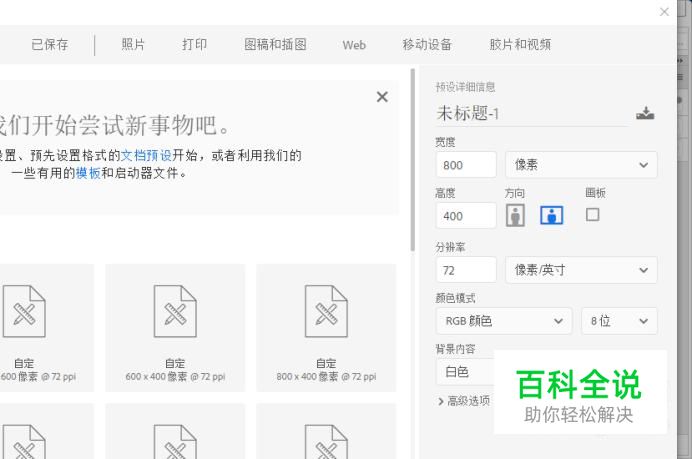Choose the 800 x 400 像素 custom preset

[x=326, y=327]
